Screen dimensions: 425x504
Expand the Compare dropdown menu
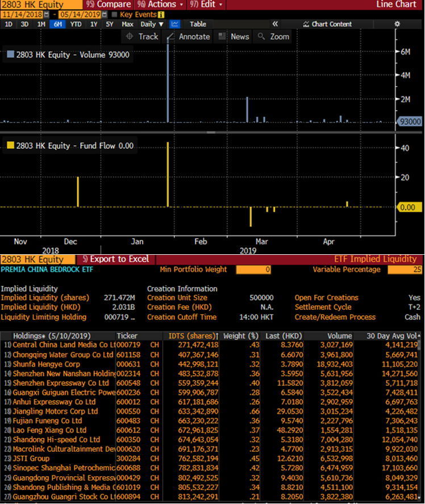[x=109, y=5]
